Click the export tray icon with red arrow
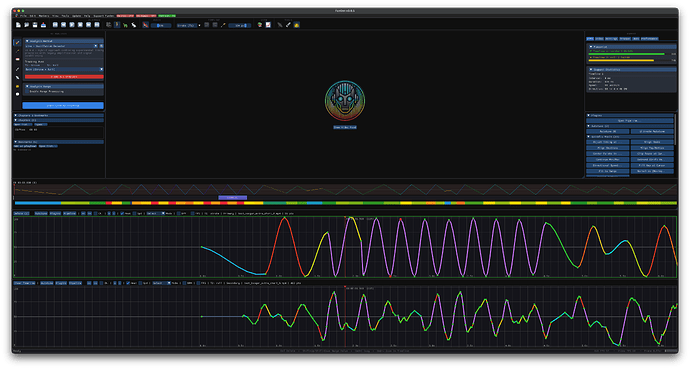This screenshot has height=368, width=690. 44,25
